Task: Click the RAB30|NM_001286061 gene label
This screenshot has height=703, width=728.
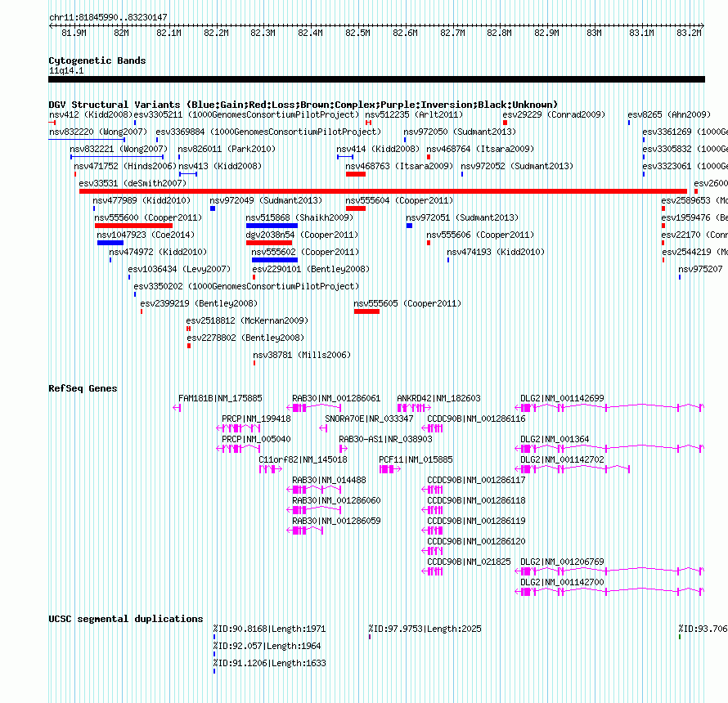Action: (x=336, y=398)
